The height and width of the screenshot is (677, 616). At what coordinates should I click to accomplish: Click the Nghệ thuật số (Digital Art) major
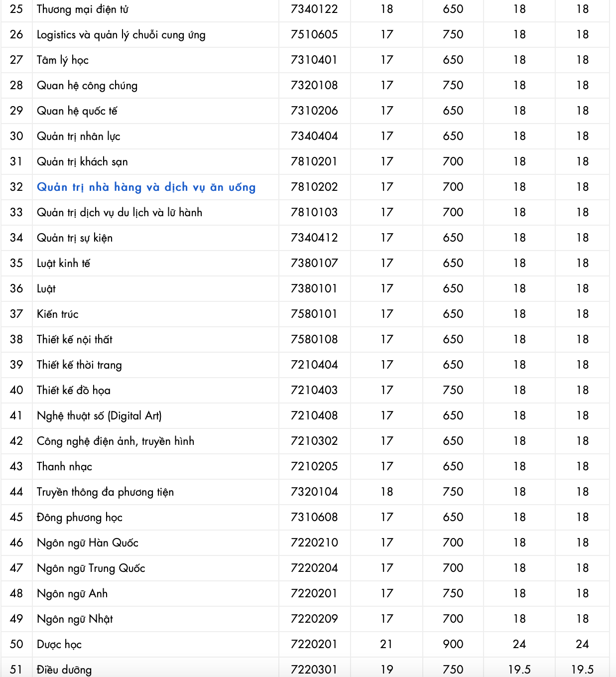point(99,416)
